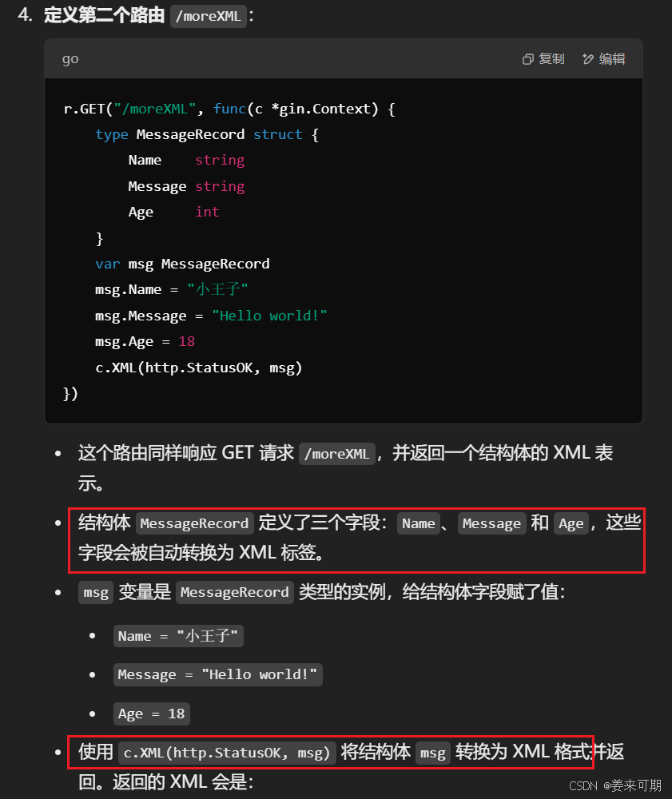Screen dimensions: 672x799
Task: Click the Name = "小王子" code chip
Action: [x=177, y=636]
